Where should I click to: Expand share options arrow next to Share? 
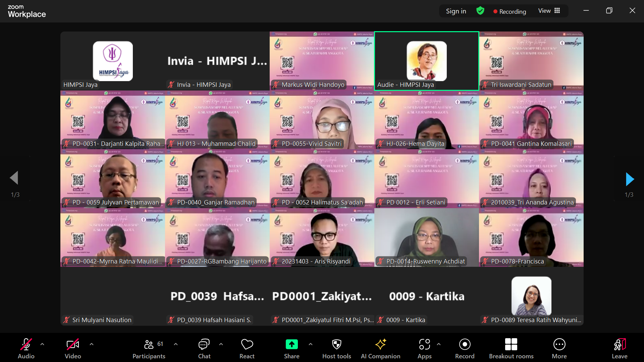[x=311, y=344]
